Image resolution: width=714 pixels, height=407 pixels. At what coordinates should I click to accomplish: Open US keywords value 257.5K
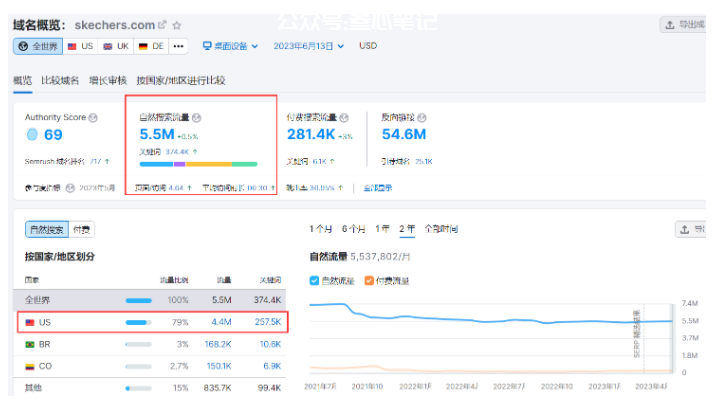pos(268,322)
